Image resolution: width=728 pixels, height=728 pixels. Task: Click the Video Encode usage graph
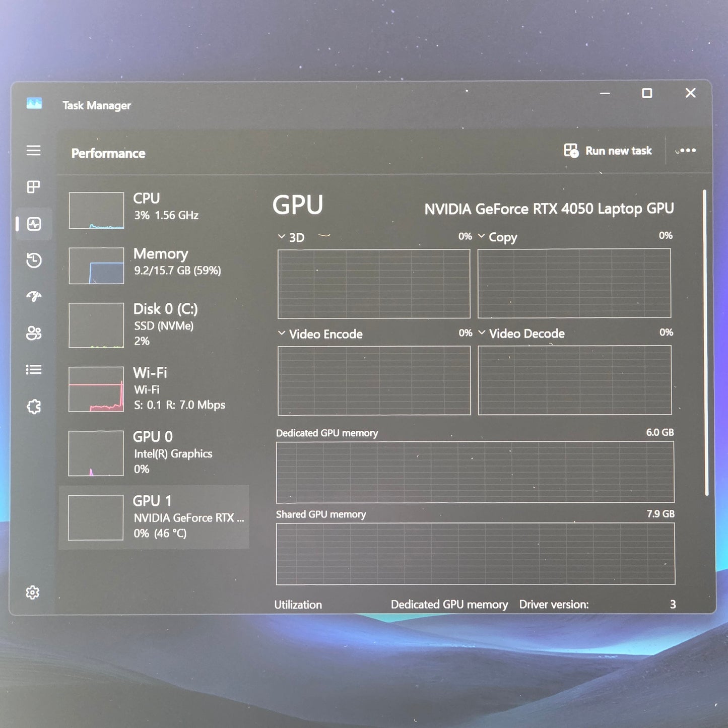[x=374, y=380]
